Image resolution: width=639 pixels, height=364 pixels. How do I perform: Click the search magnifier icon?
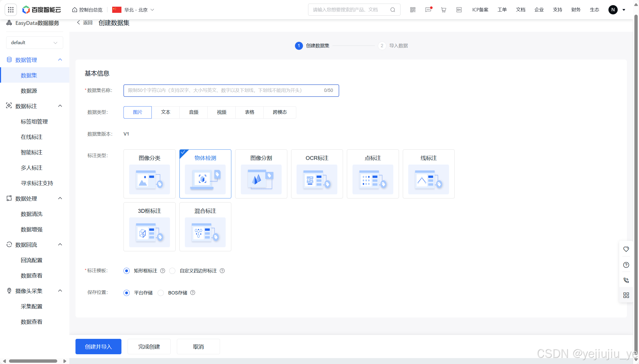393,10
